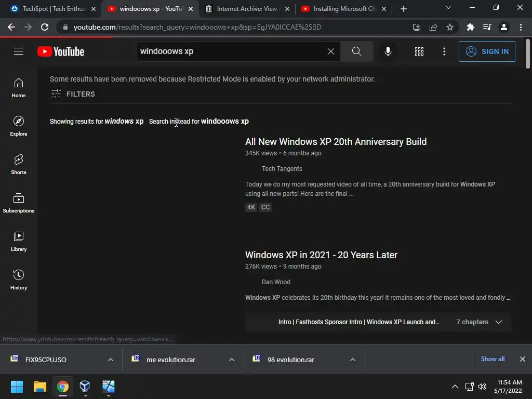The width and height of the screenshot is (532, 399).
Task: Open Windows XP in 2021 - 20 Years Later
Action: coord(321,255)
